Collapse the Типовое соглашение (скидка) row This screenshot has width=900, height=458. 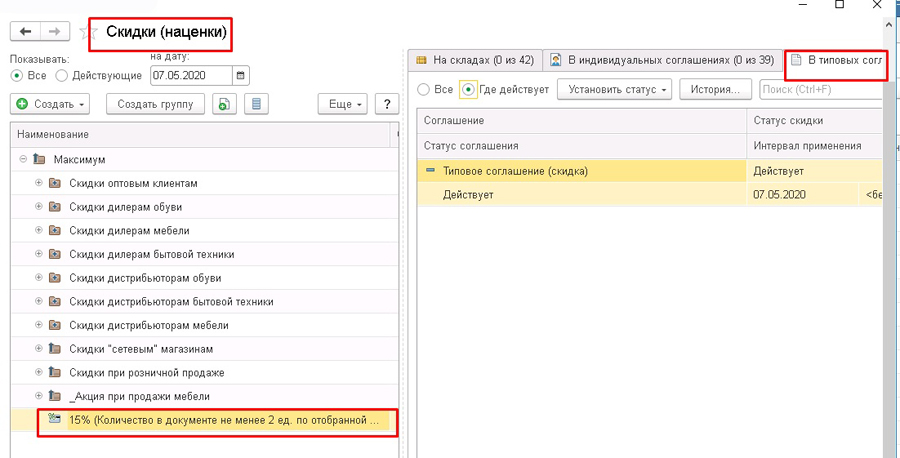[429, 171]
